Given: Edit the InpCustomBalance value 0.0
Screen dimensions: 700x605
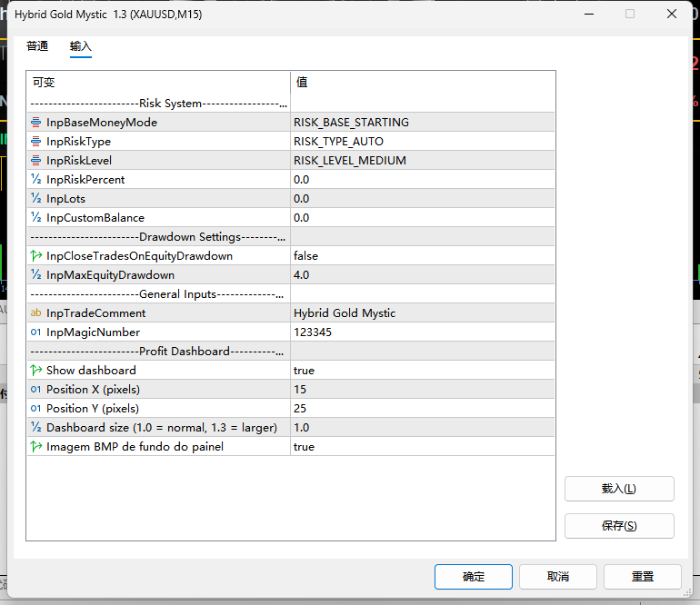Looking at the screenshot, I should coord(423,218).
